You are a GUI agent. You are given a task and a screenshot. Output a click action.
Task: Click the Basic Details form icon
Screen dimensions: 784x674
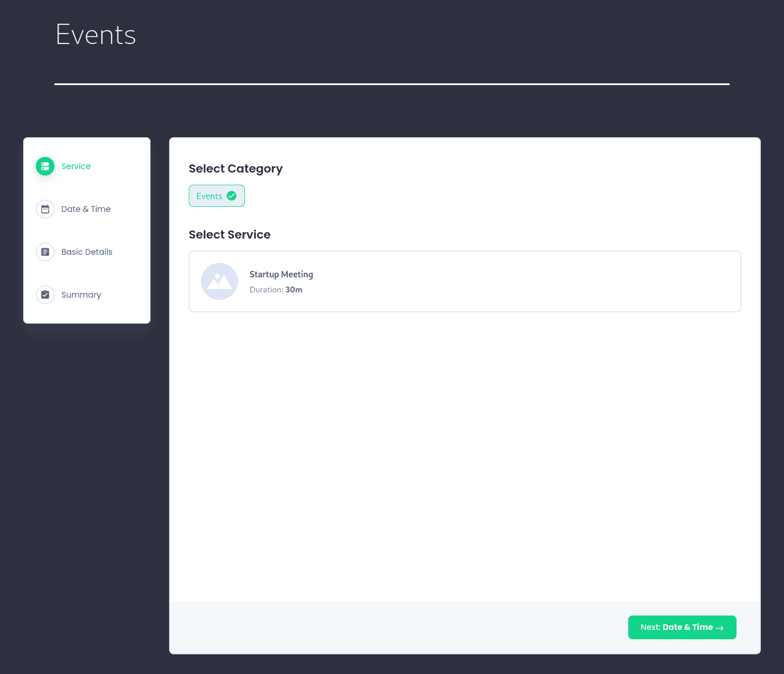point(45,252)
